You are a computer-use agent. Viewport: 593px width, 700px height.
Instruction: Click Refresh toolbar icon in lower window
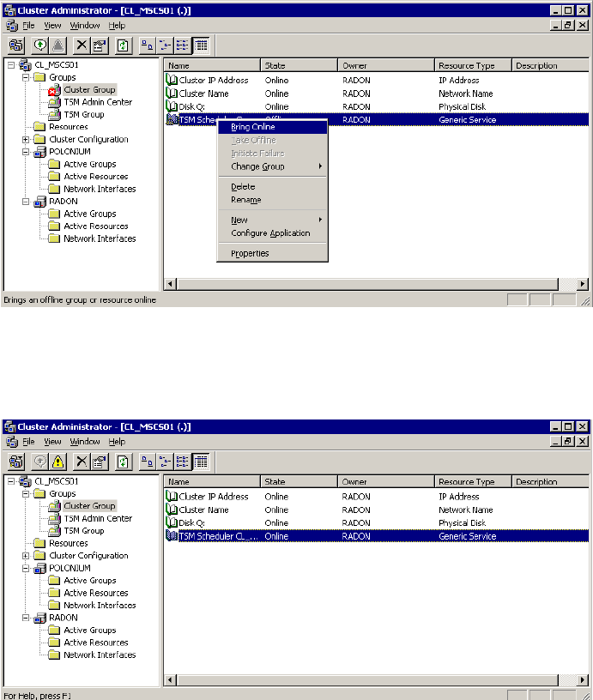pos(123,462)
